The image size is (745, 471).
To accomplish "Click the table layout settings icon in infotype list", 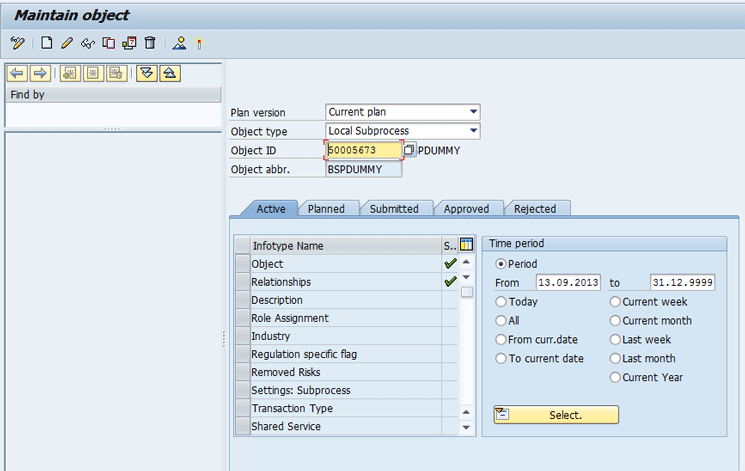I will point(467,245).
